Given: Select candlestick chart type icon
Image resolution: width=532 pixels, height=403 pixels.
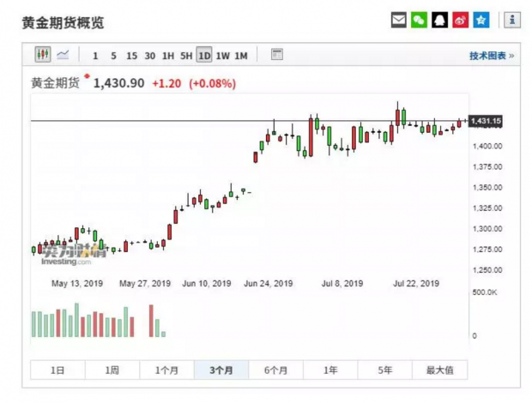Looking at the screenshot, I should coord(43,54).
